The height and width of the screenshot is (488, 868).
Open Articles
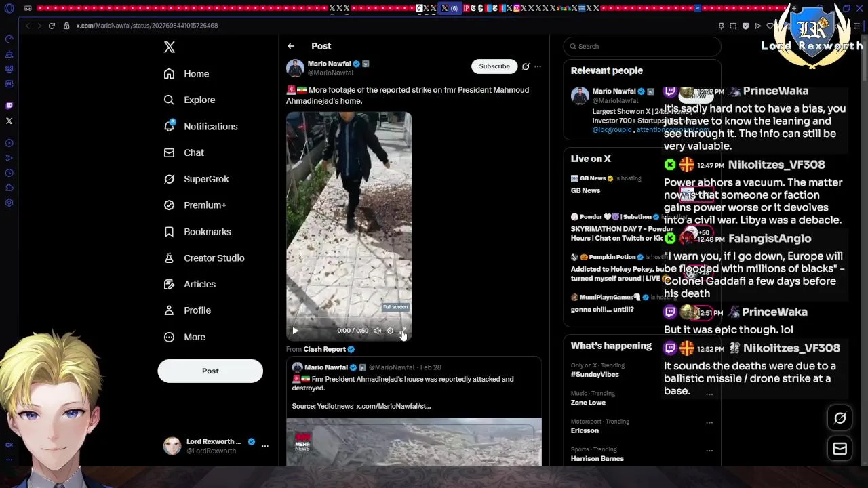pos(190,284)
